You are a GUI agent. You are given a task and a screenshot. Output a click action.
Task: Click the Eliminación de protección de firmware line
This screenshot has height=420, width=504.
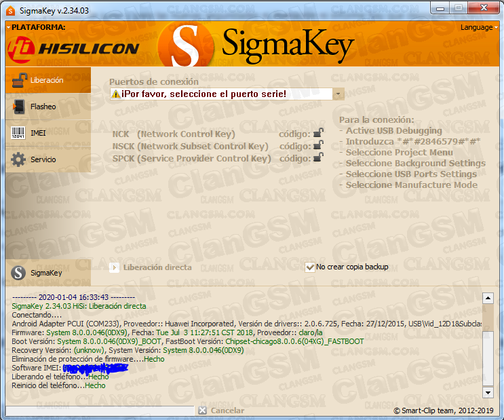pos(88,359)
